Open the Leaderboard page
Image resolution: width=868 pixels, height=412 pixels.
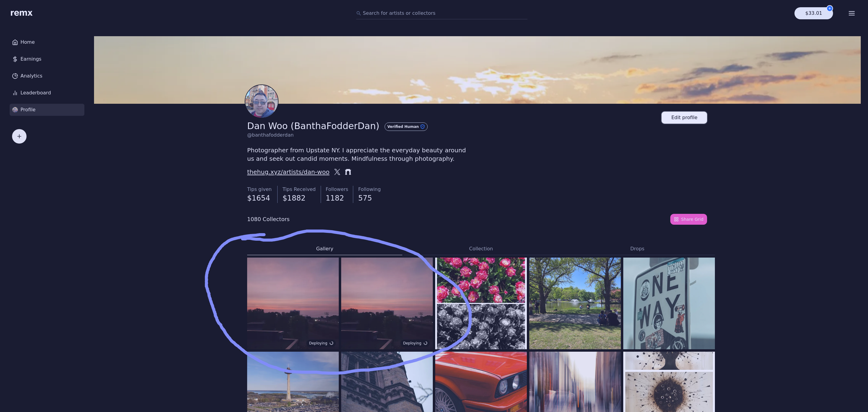35,93
